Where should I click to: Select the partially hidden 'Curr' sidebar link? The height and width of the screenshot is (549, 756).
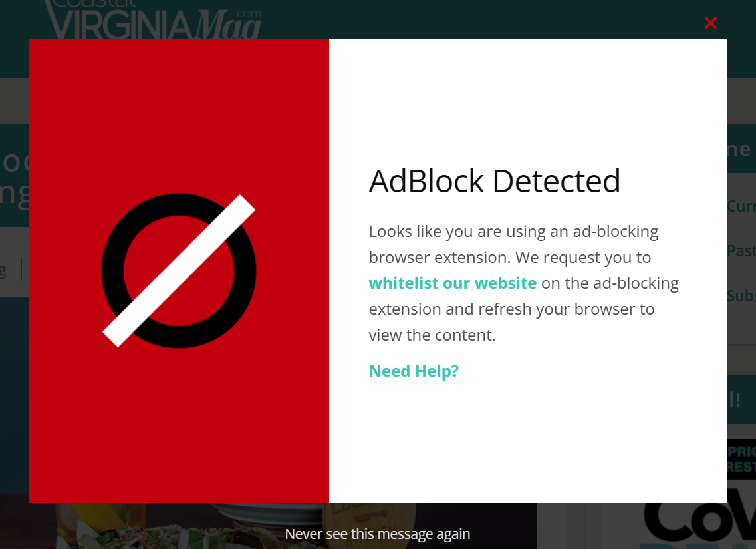point(741,206)
